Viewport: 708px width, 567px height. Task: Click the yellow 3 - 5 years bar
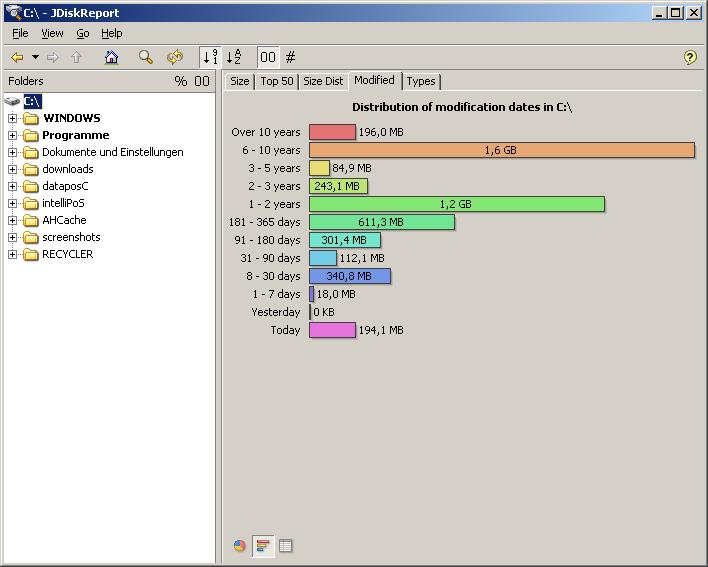pyautogui.click(x=319, y=168)
